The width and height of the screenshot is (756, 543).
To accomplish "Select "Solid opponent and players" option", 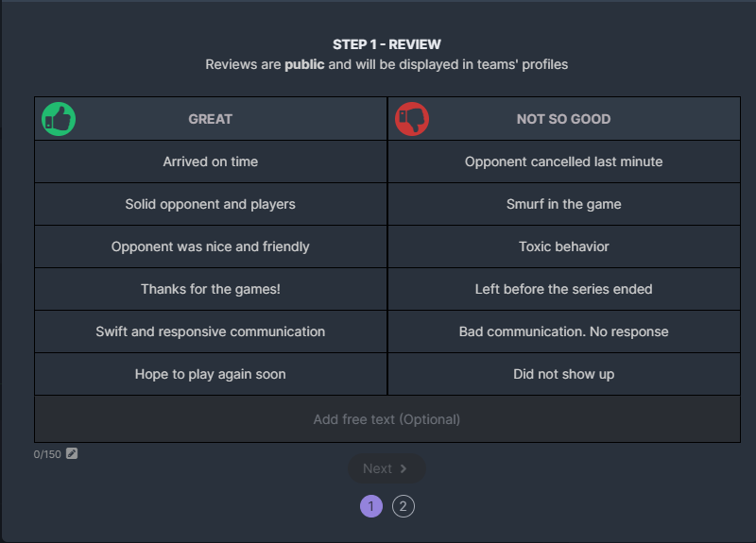I will pos(211,204).
